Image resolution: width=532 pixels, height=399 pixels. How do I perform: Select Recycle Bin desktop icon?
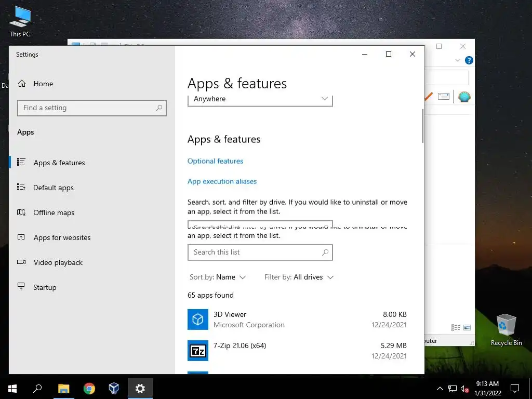(x=506, y=330)
